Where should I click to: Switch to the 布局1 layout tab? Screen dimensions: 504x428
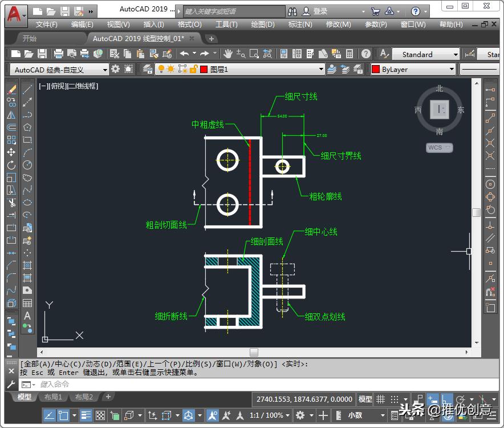point(53,397)
